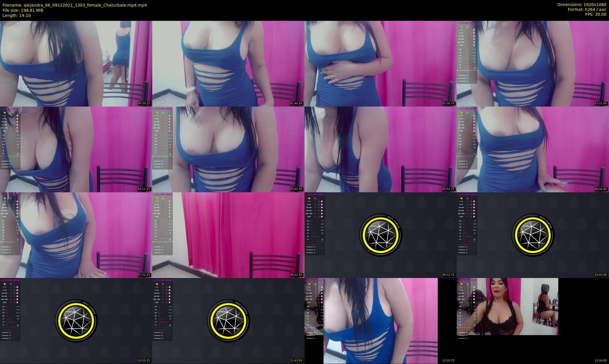Click the Dimensions 1920x1080 text
The height and width of the screenshot is (364, 609).
(582, 5)
